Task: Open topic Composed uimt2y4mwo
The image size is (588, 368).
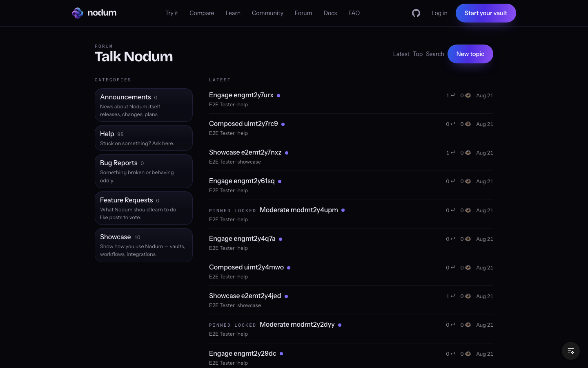Action: (x=246, y=267)
